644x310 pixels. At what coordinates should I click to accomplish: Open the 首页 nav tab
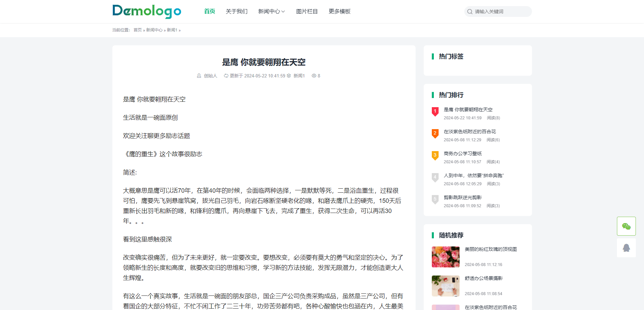pos(209,11)
